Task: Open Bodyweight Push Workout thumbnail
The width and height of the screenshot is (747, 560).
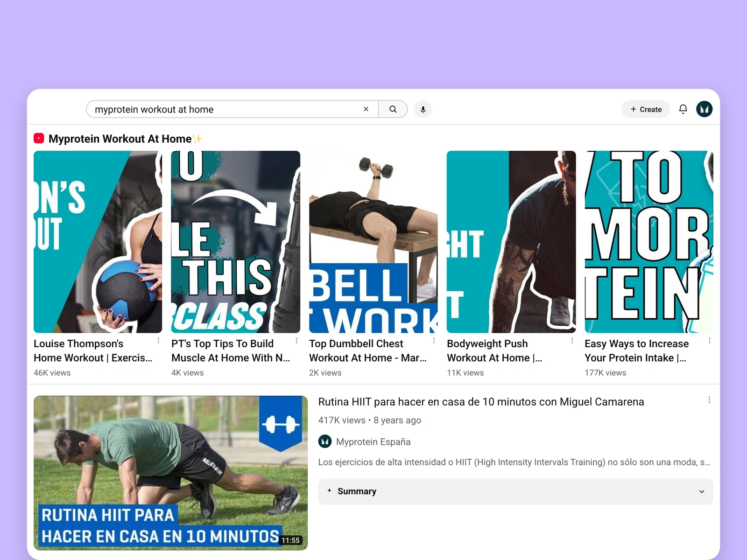Action: pyautogui.click(x=511, y=242)
